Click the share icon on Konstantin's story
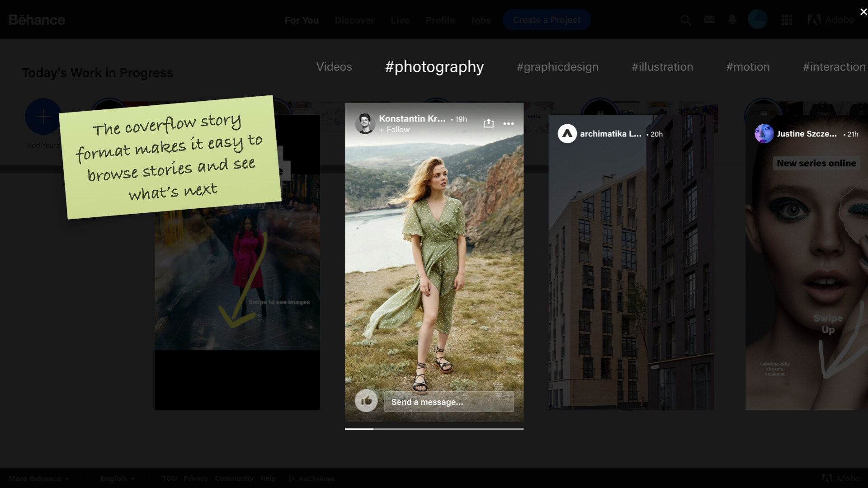The width and height of the screenshot is (868, 488). pos(488,123)
